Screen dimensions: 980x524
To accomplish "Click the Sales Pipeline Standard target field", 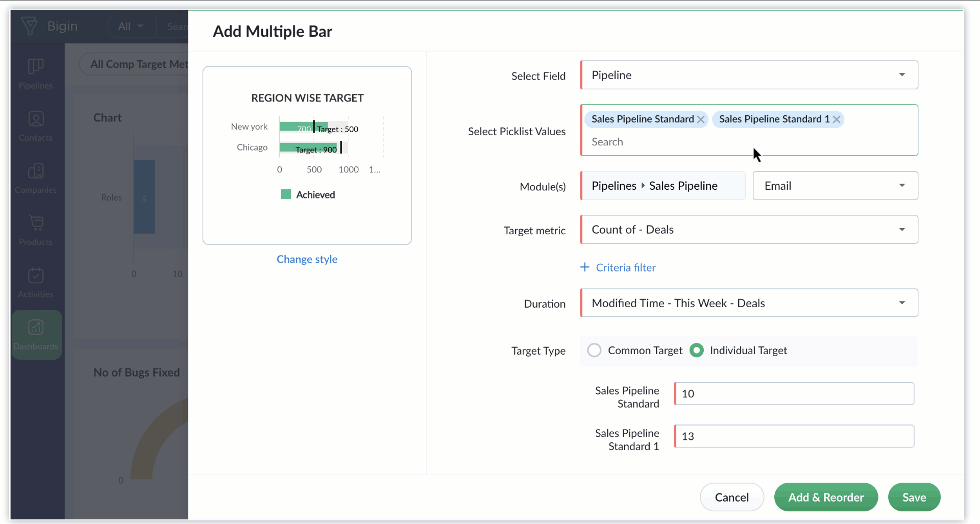I will [x=794, y=393].
